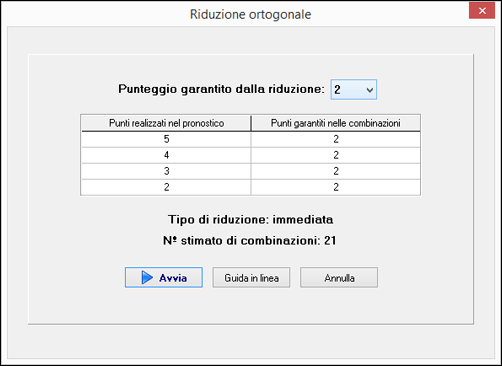Open the Guida in linea help
This screenshot has width=502, height=366.
[251, 277]
